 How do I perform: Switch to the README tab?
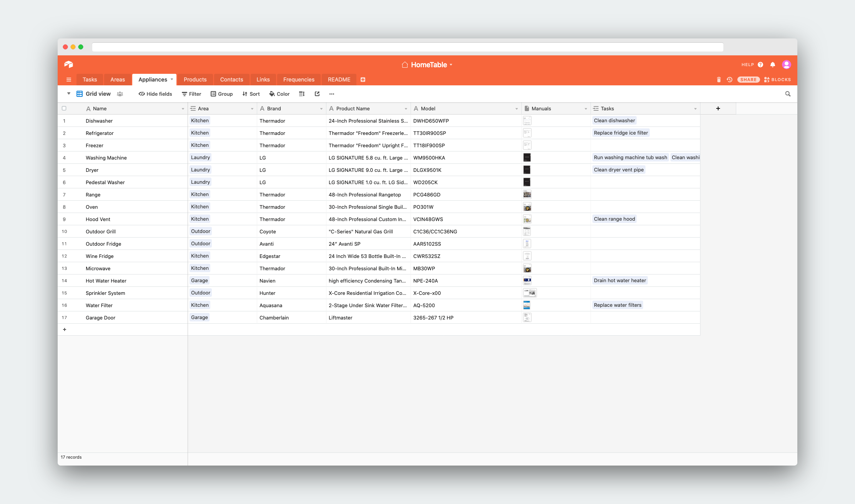click(x=339, y=80)
